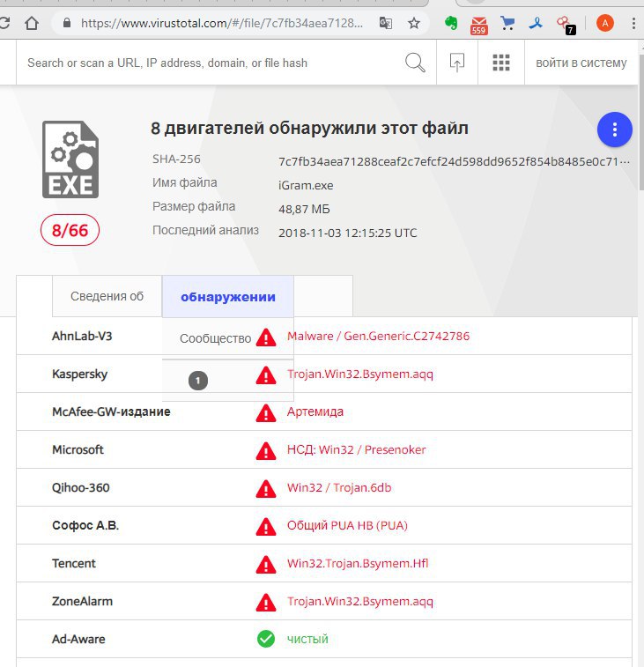Open the orange profile avatar A
This screenshot has width=644, height=667.
pyautogui.click(x=605, y=23)
